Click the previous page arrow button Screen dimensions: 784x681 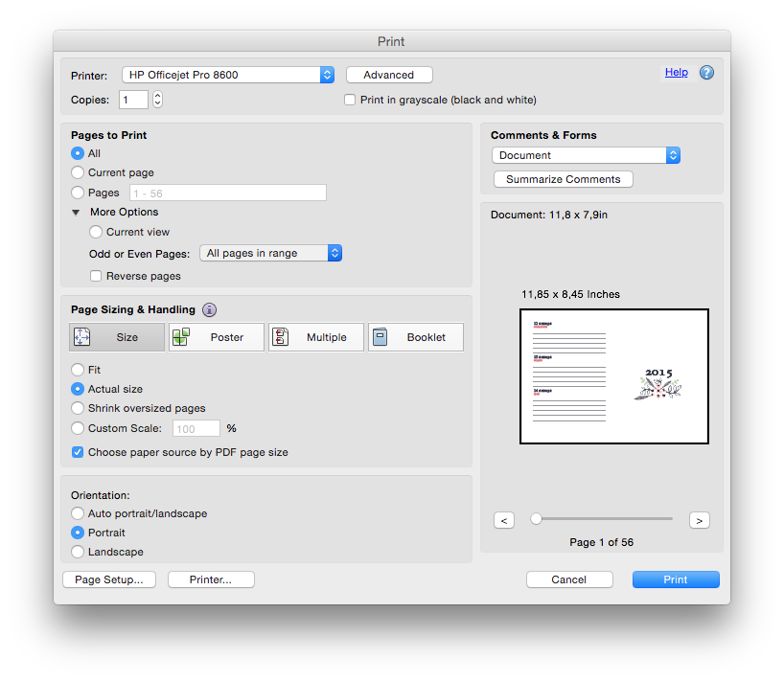point(504,521)
